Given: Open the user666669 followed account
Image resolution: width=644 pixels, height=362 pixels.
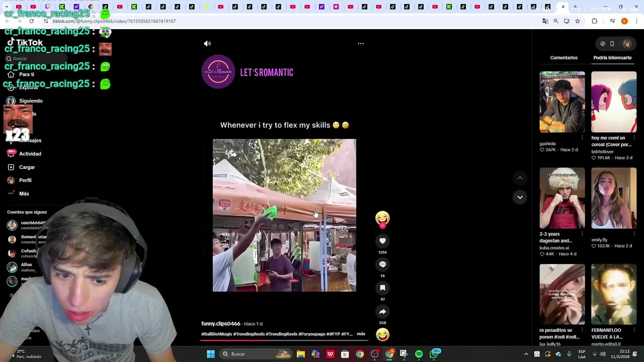Looking at the screenshot, I should (x=27, y=225).
